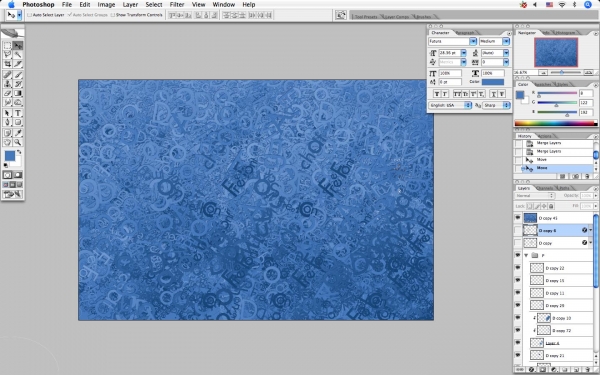Screen dimensions: 600x375
Task: Delete layer with Layers panel trash icon
Action: [586, 370]
